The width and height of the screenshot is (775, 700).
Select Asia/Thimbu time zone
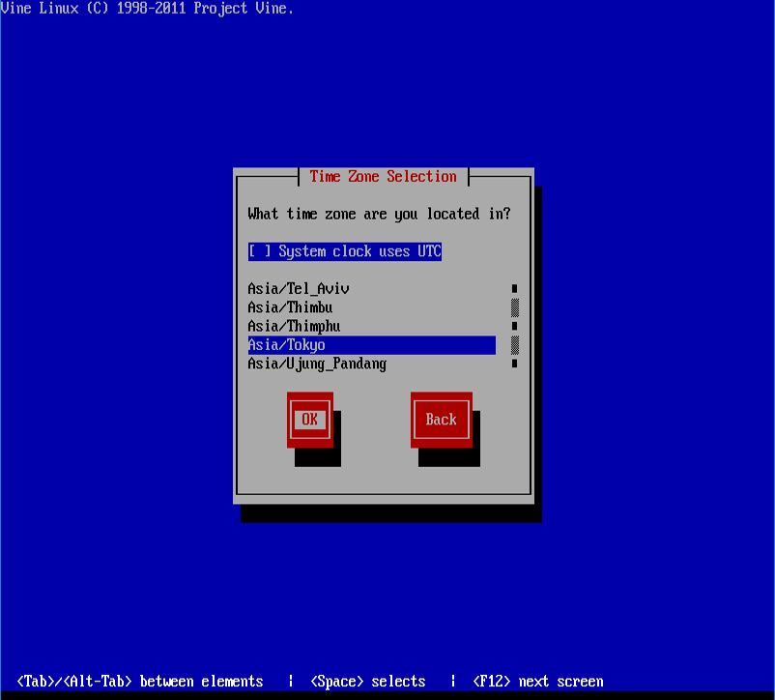pyautogui.click(x=371, y=307)
